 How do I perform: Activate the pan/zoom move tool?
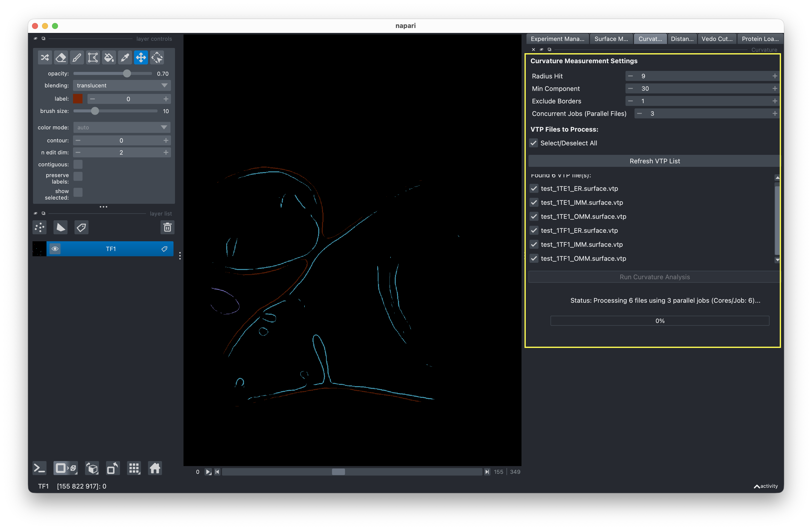click(141, 58)
